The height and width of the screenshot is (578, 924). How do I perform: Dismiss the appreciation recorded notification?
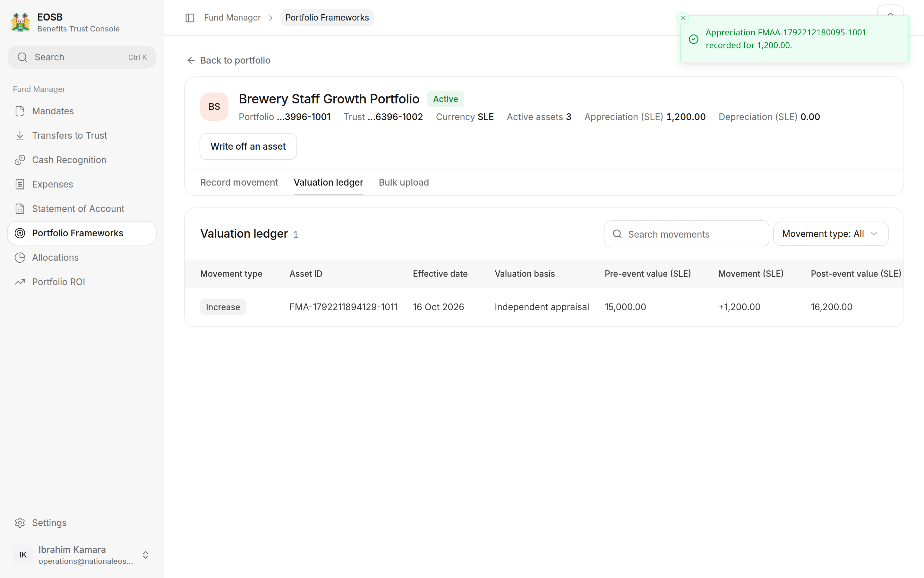click(x=683, y=18)
